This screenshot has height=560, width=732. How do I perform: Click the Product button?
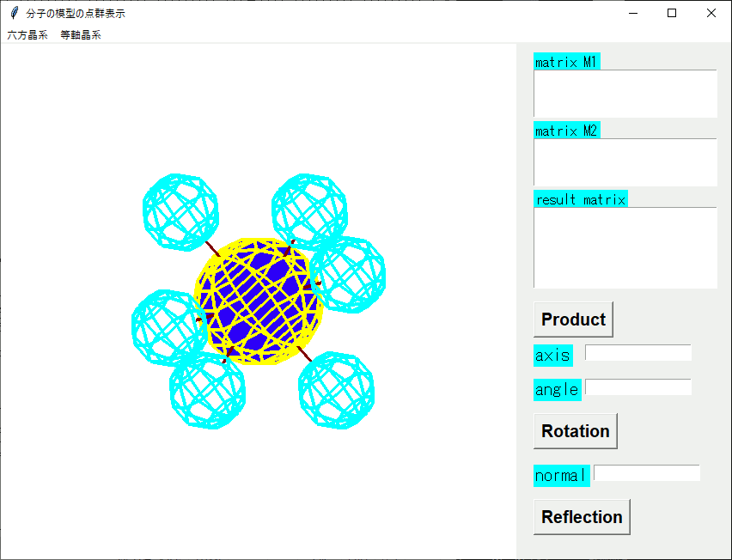tap(573, 320)
